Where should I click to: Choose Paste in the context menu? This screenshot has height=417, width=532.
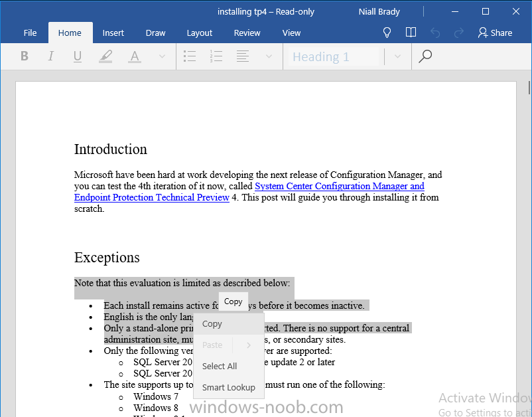pyautogui.click(x=212, y=345)
